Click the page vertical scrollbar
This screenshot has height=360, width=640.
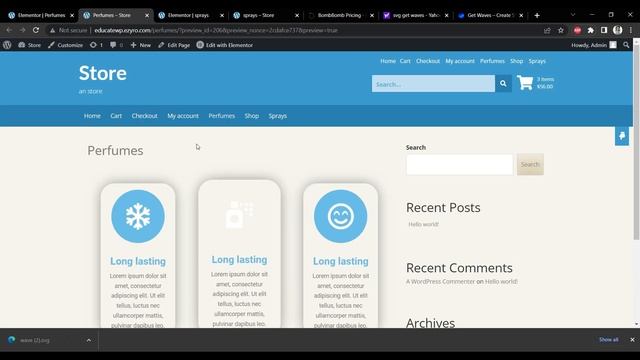click(636, 141)
